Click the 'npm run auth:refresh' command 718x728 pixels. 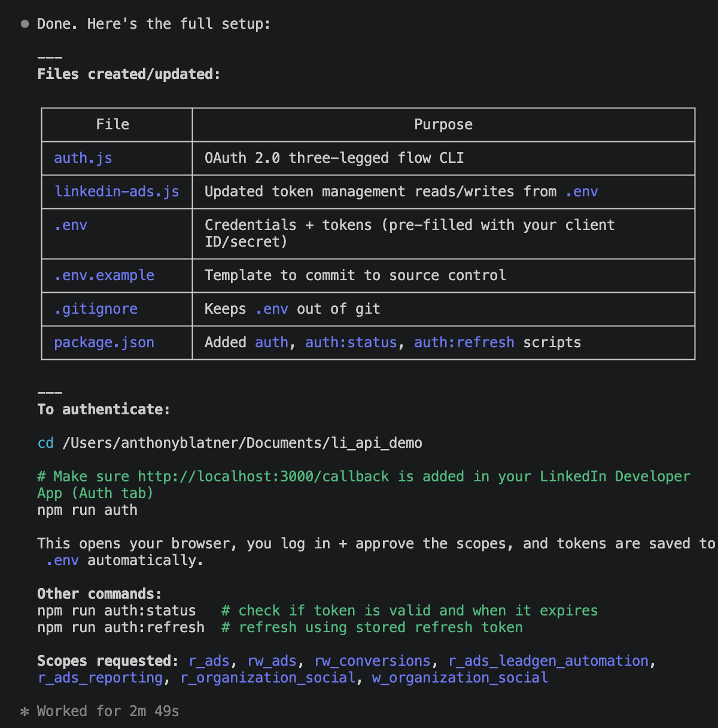pyautogui.click(x=121, y=627)
